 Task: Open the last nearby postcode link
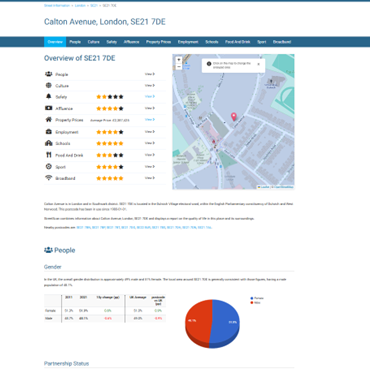pos(205,227)
